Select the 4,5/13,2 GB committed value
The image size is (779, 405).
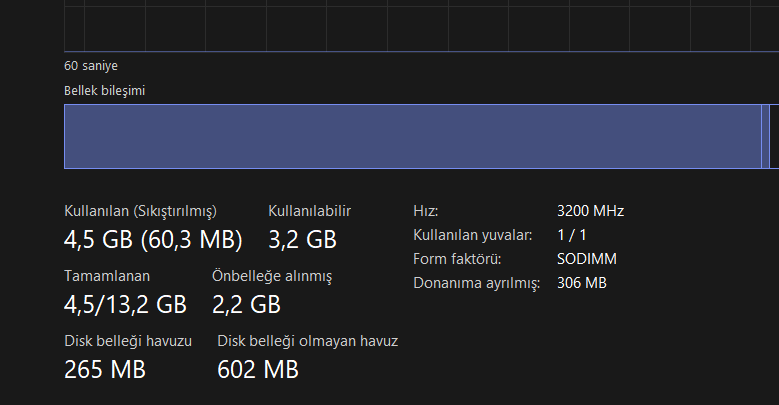click(125, 305)
